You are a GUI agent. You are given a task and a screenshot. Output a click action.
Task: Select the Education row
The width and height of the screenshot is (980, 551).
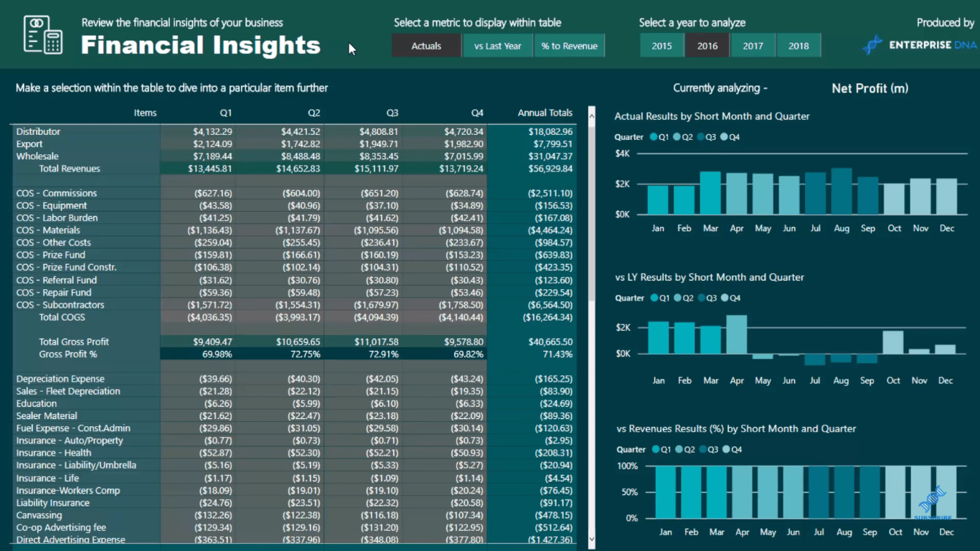pos(294,404)
